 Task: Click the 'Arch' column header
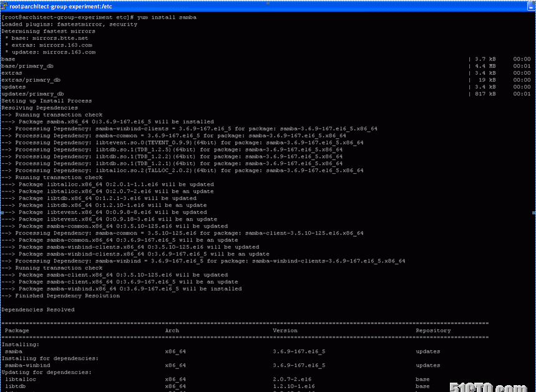(172, 330)
